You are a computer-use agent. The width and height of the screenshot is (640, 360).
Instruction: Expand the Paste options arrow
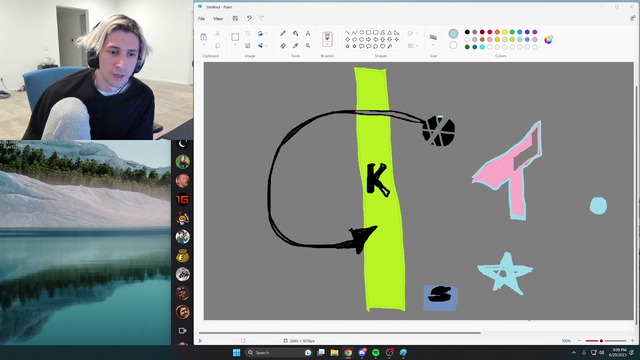(204, 45)
